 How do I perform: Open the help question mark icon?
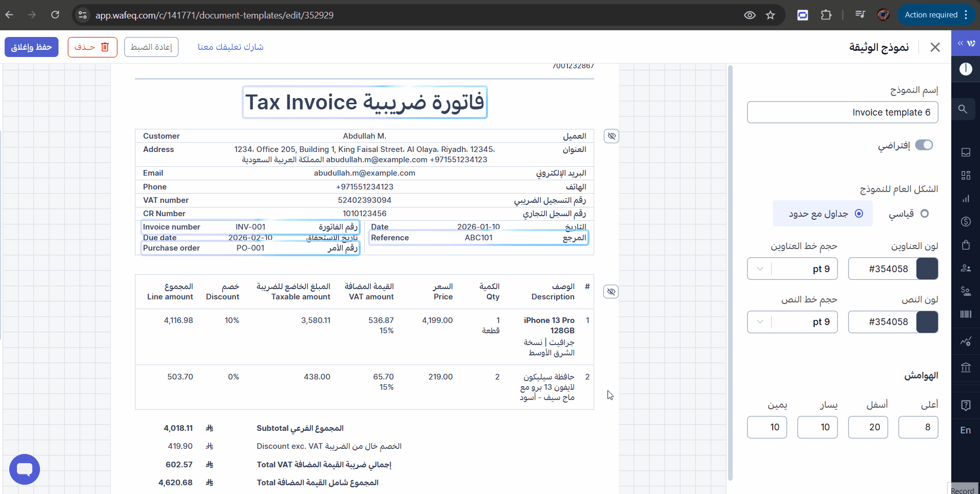coord(966,406)
